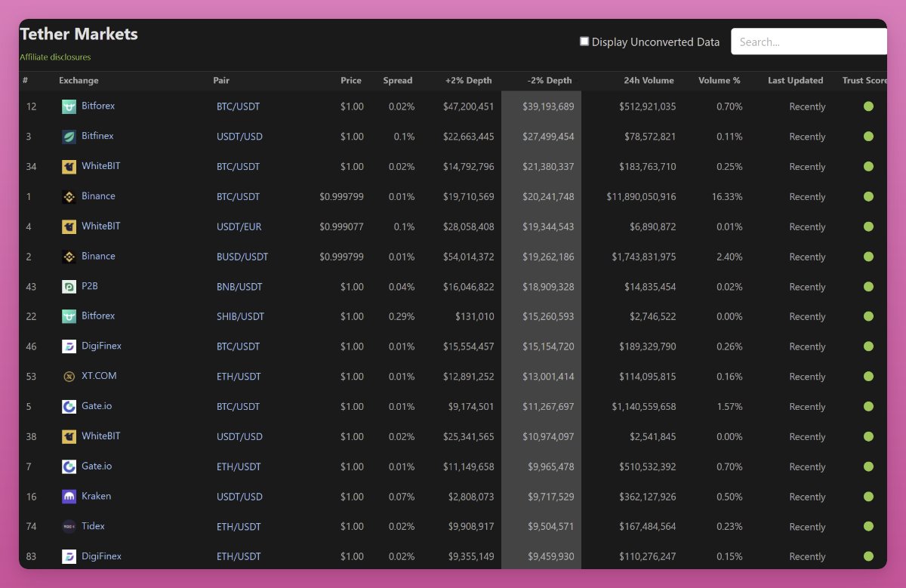Open the XT.COM exchange link

tap(99, 376)
